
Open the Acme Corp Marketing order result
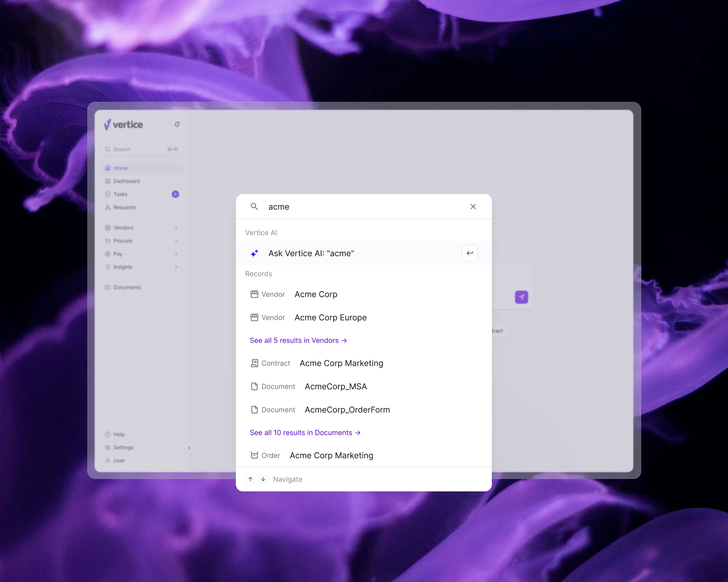pos(364,455)
